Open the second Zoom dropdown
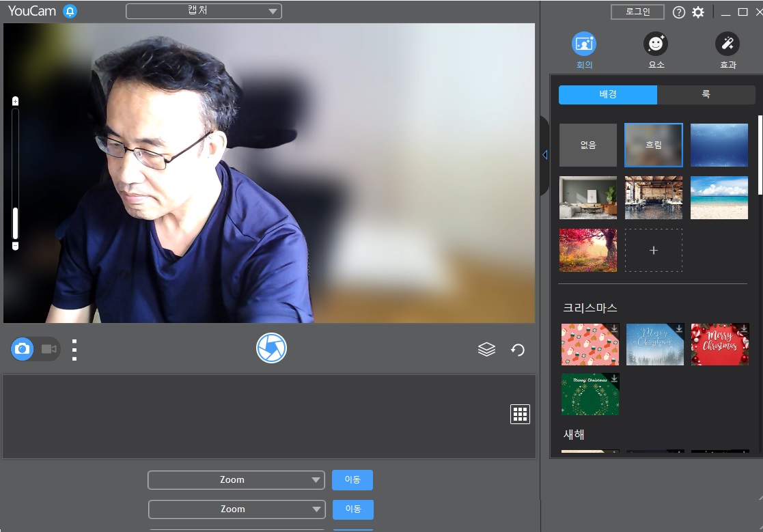This screenshot has height=532, width=763. [x=236, y=509]
